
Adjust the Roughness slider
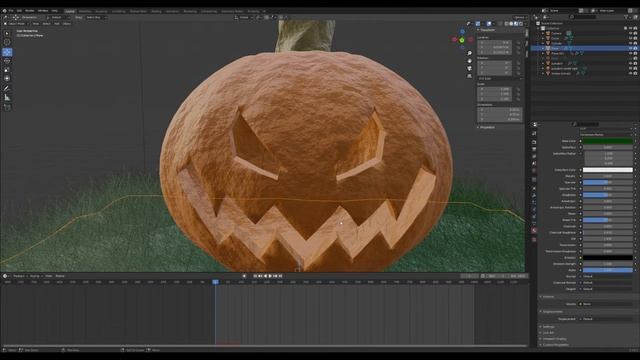pyautogui.click(x=608, y=195)
